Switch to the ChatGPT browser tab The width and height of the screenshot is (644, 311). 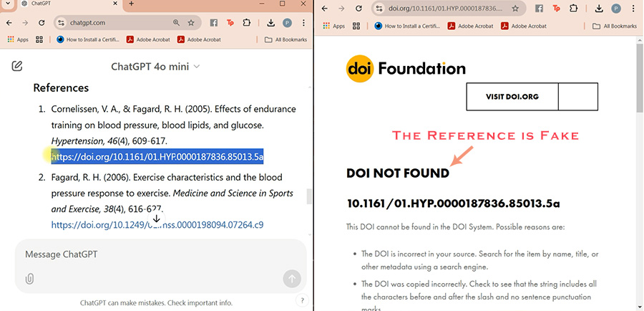[x=64, y=4]
